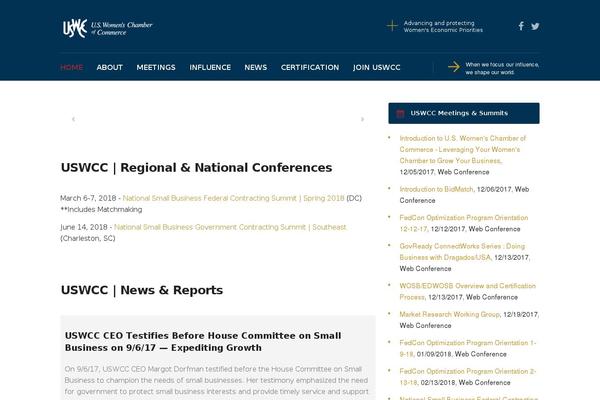
Task: Open the INFLUENCE menu item
Action: [210, 67]
